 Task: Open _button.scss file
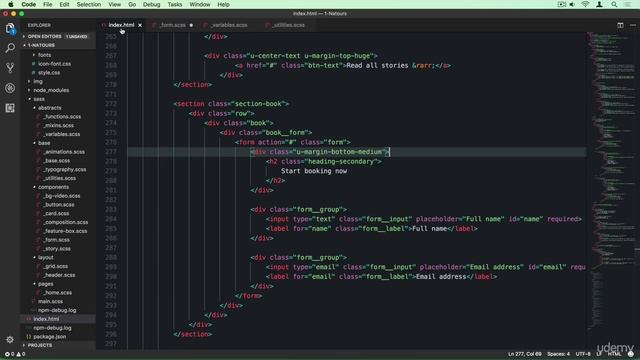pos(59,204)
